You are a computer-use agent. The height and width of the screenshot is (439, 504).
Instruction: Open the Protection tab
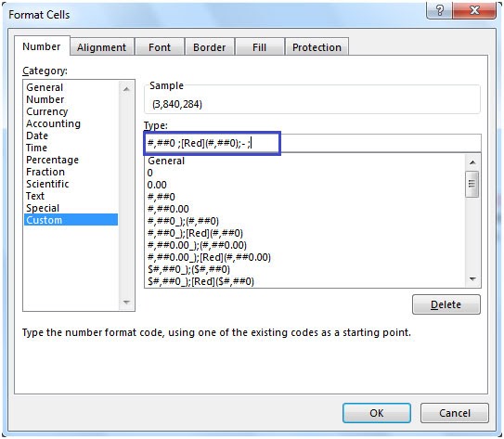(x=317, y=47)
